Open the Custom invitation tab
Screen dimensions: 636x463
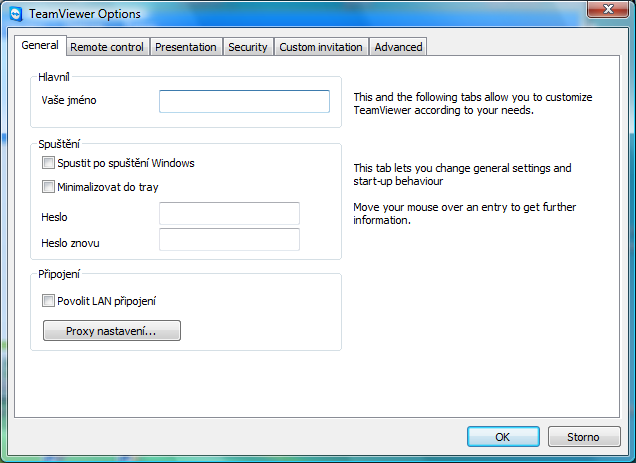click(321, 47)
